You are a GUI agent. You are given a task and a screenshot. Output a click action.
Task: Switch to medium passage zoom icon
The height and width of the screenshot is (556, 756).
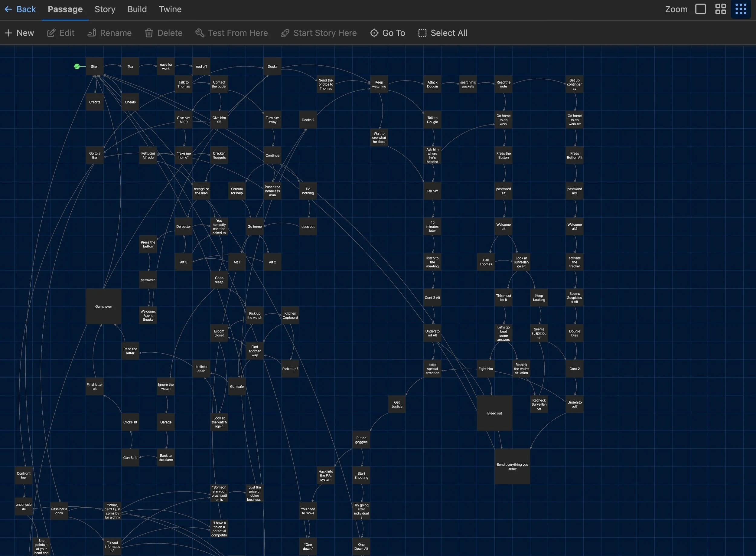click(720, 9)
